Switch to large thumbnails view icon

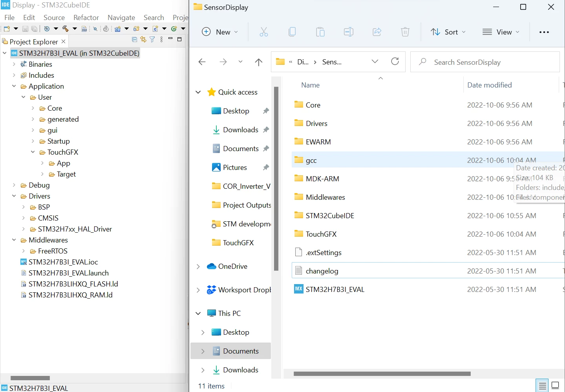pyautogui.click(x=555, y=385)
